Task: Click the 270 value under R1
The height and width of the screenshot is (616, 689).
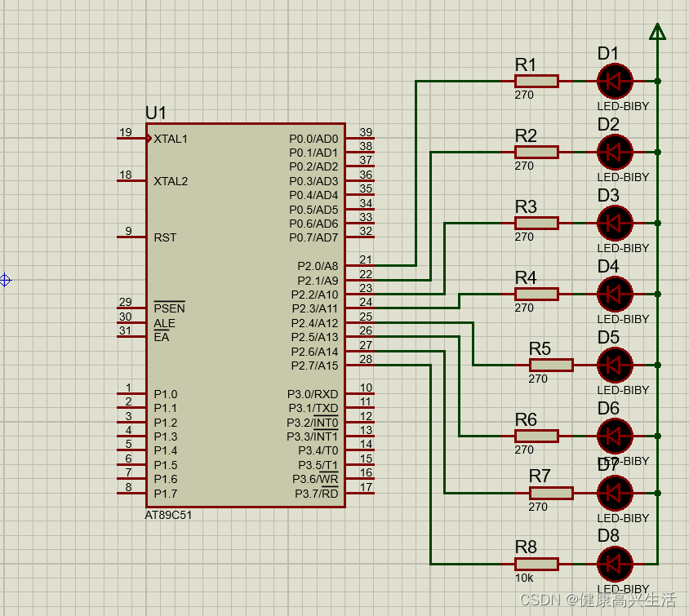Action: (x=524, y=95)
